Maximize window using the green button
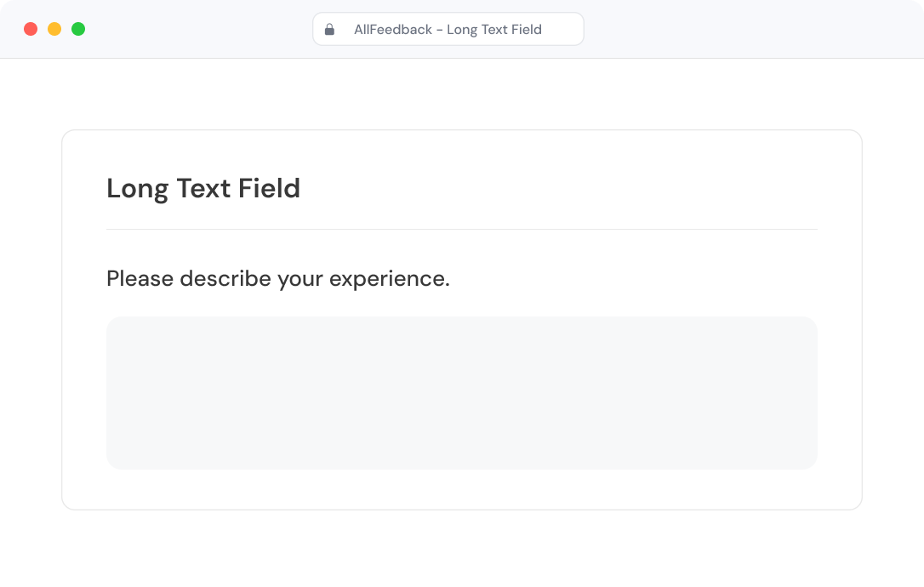 click(78, 29)
